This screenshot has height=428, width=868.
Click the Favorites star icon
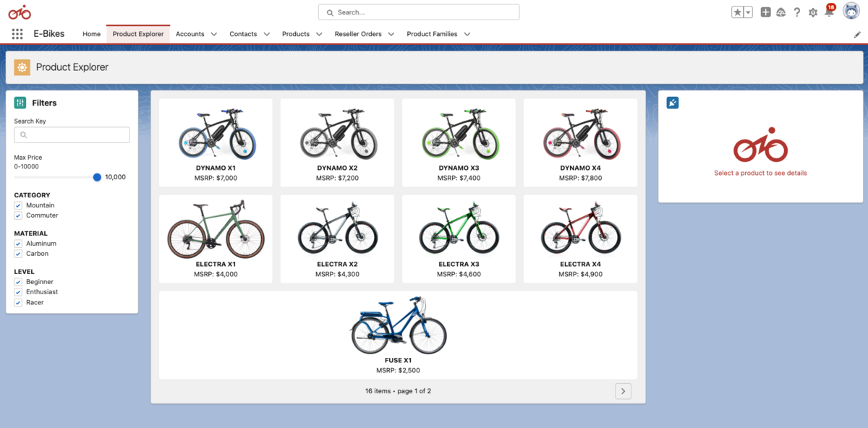737,12
